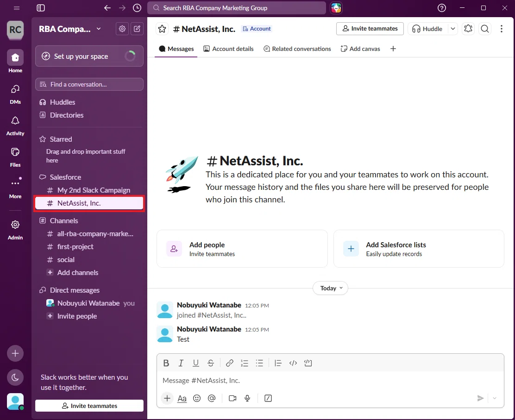
Task: Toggle the Aa formatting toolbar visibility
Action: pos(182,398)
